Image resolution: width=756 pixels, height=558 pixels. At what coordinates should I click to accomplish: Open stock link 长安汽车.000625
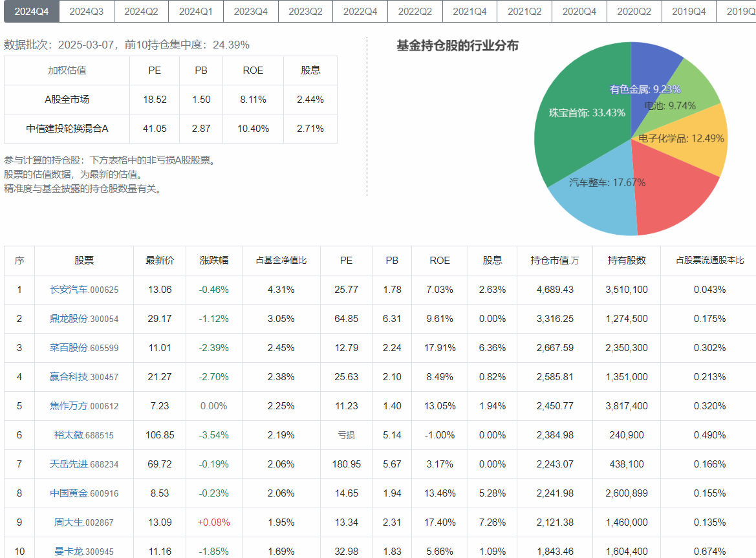84,290
